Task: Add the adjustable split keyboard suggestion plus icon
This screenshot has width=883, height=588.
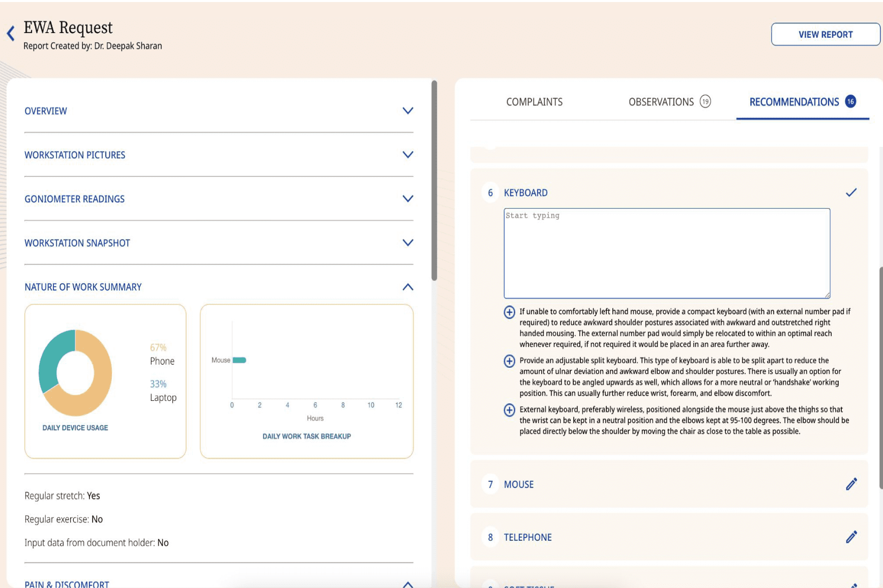Action: [x=509, y=361]
